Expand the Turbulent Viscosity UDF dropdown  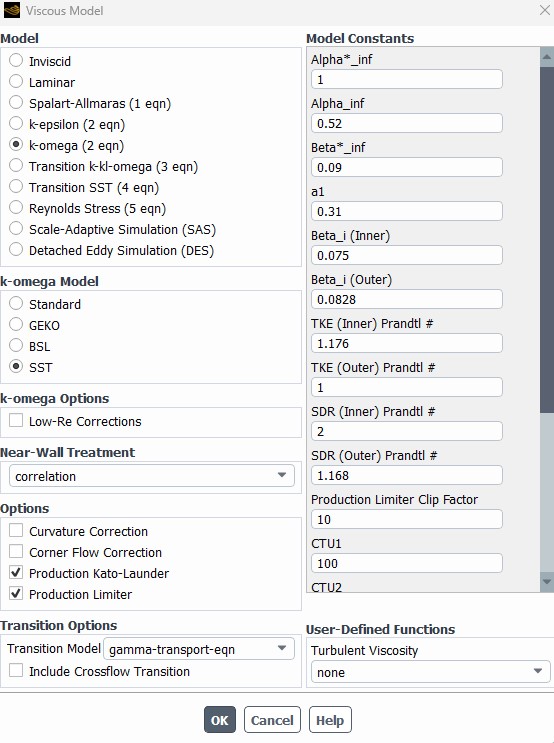coord(430,671)
